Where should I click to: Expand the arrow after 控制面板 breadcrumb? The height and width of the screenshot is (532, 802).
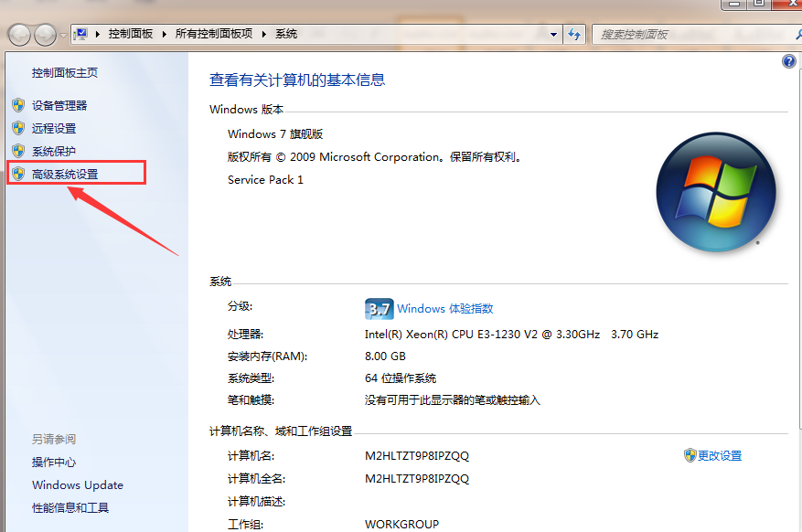click(165, 34)
